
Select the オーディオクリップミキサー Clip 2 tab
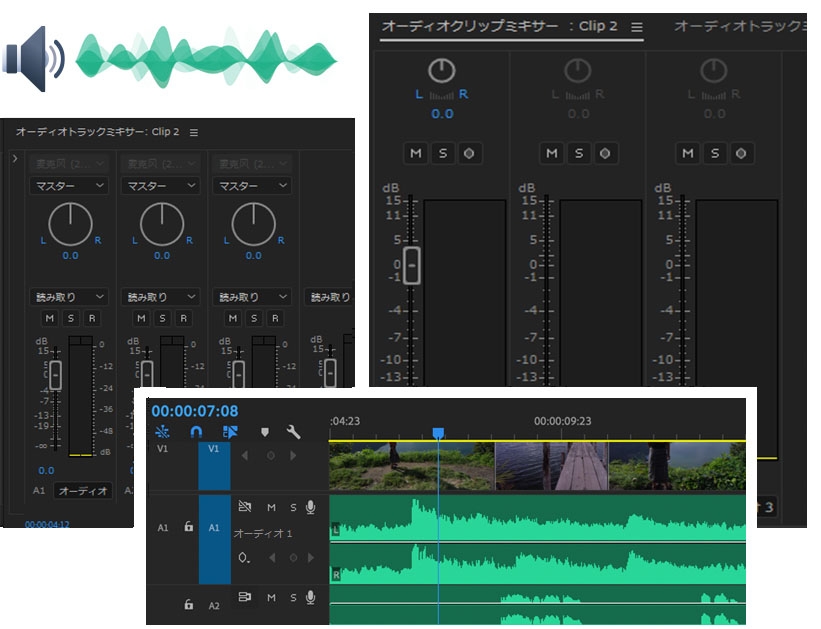[500, 26]
